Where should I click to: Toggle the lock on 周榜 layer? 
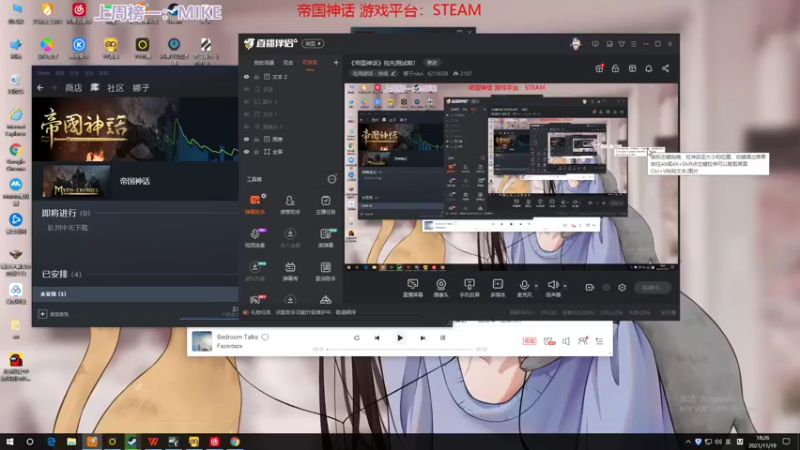tap(257, 139)
